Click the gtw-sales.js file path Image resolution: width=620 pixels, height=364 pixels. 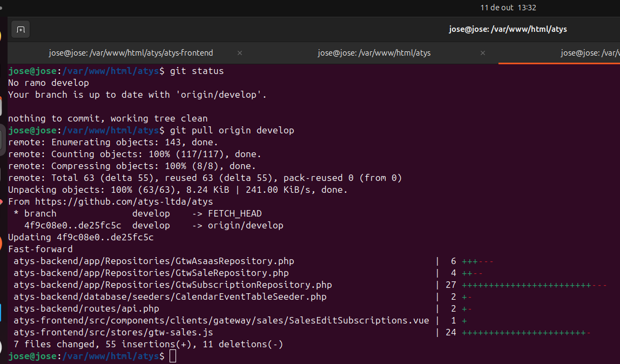113,332
